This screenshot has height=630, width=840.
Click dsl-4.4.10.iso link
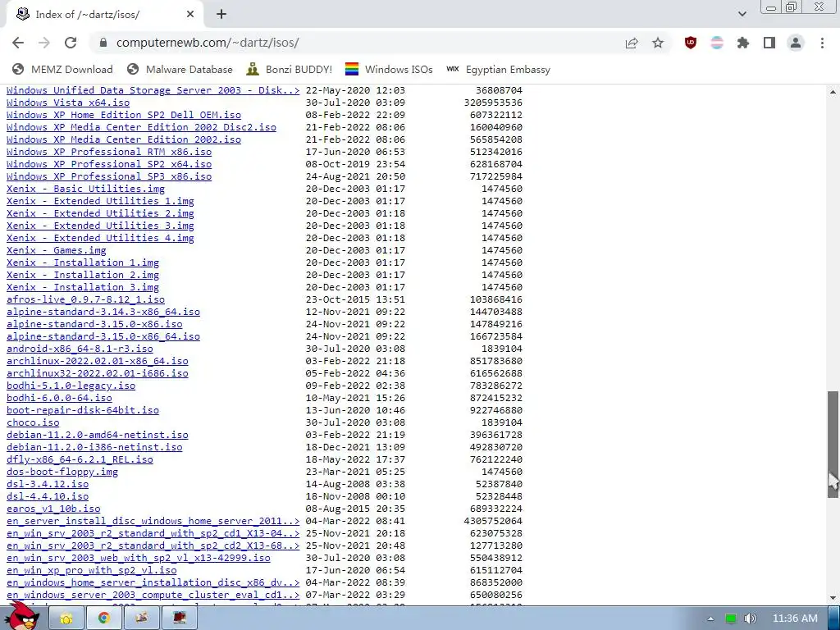48,496
